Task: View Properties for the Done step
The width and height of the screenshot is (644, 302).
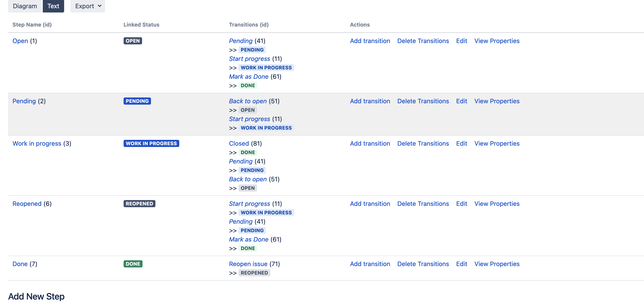Action: pyautogui.click(x=497, y=264)
